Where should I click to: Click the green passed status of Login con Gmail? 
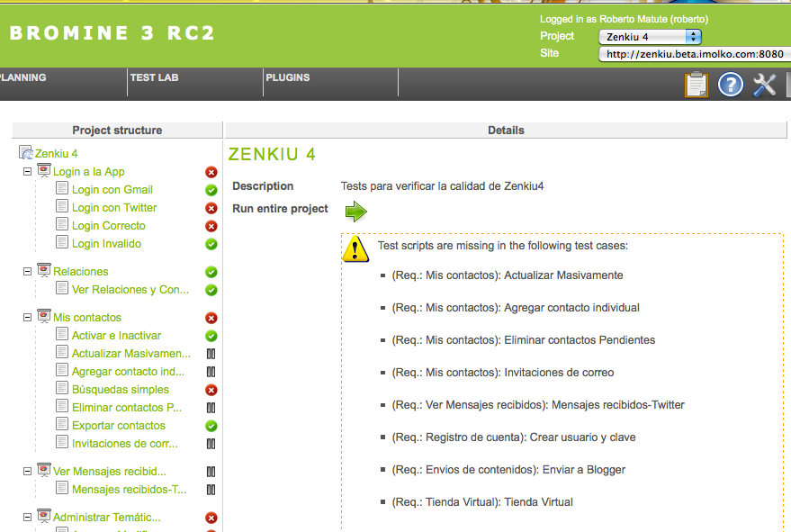tap(211, 190)
